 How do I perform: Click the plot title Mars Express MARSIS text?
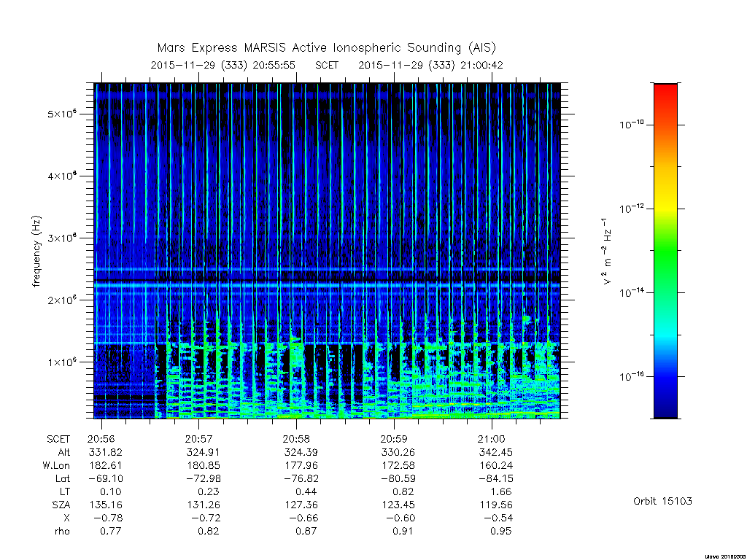222,47
